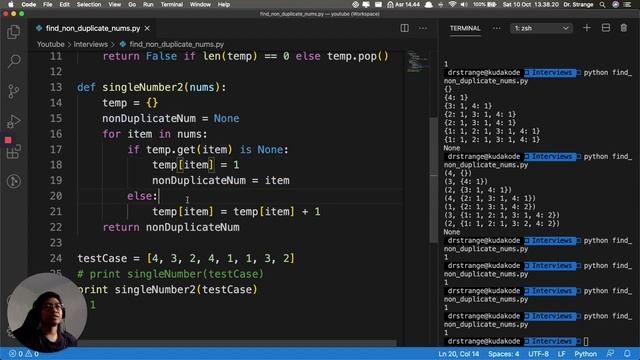640x360 pixels.
Task: Click the testCase list on line 24
Action: tap(220, 258)
